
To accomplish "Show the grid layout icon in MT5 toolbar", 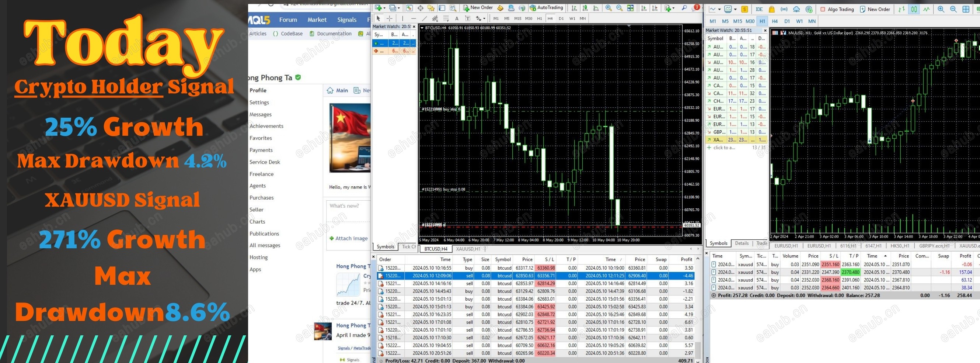I will click(x=966, y=9).
